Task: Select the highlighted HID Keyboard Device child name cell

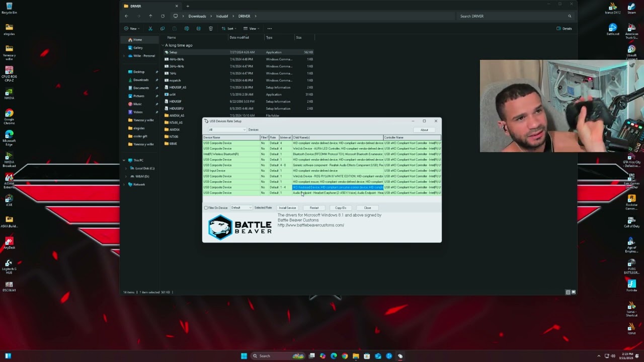Action: pyautogui.click(x=338, y=187)
